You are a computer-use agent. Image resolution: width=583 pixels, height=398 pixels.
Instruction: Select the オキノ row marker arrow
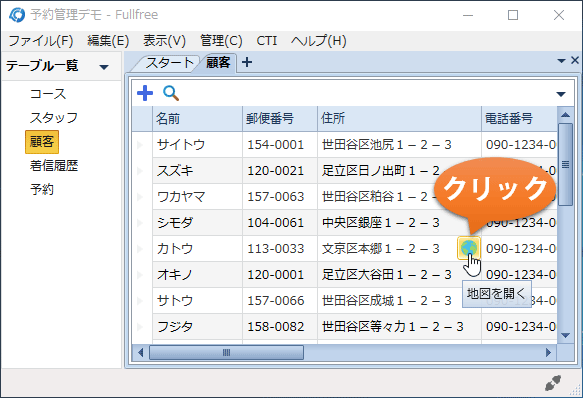click(140, 275)
